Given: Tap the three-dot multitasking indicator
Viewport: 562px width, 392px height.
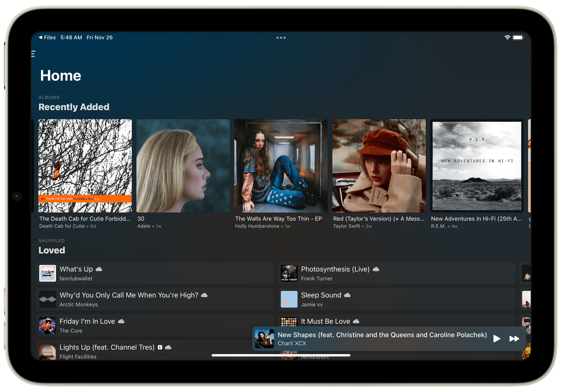Looking at the screenshot, I should 281,38.
